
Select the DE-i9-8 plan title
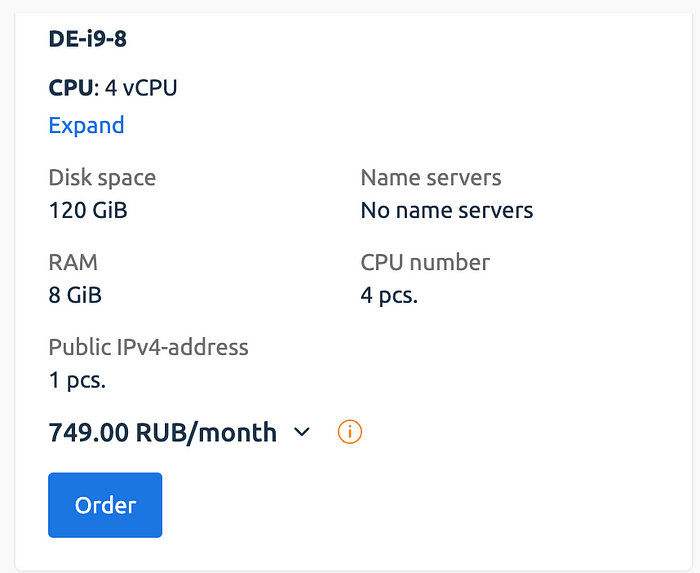click(87, 40)
